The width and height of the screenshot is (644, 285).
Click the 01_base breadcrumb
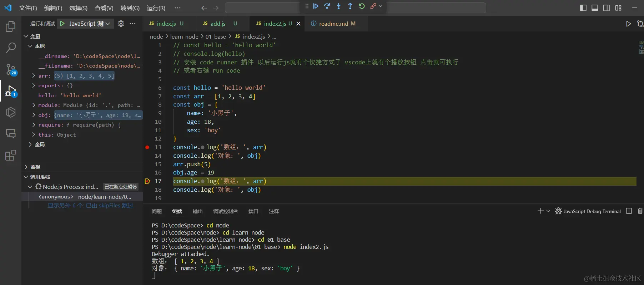(x=216, y=36)
